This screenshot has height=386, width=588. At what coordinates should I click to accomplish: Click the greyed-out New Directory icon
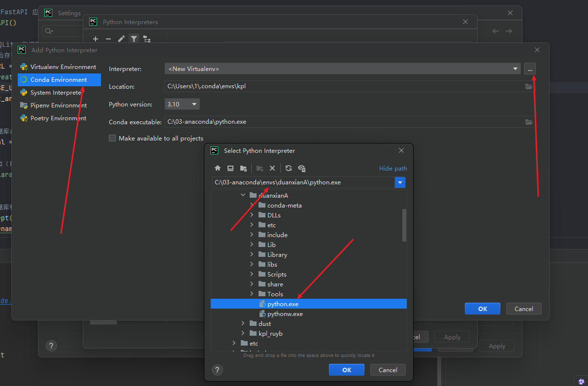pyautogui.click(x=260, y=168)
